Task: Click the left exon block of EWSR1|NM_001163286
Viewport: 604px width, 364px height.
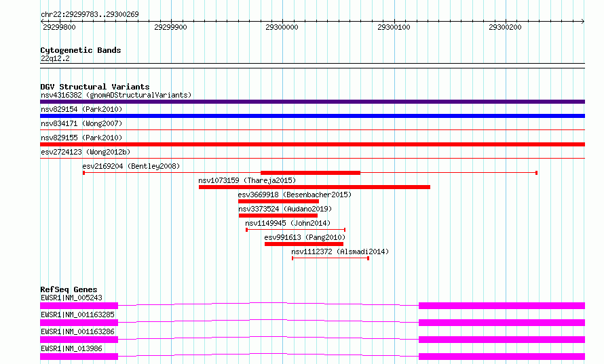Action: coord(79,340)
